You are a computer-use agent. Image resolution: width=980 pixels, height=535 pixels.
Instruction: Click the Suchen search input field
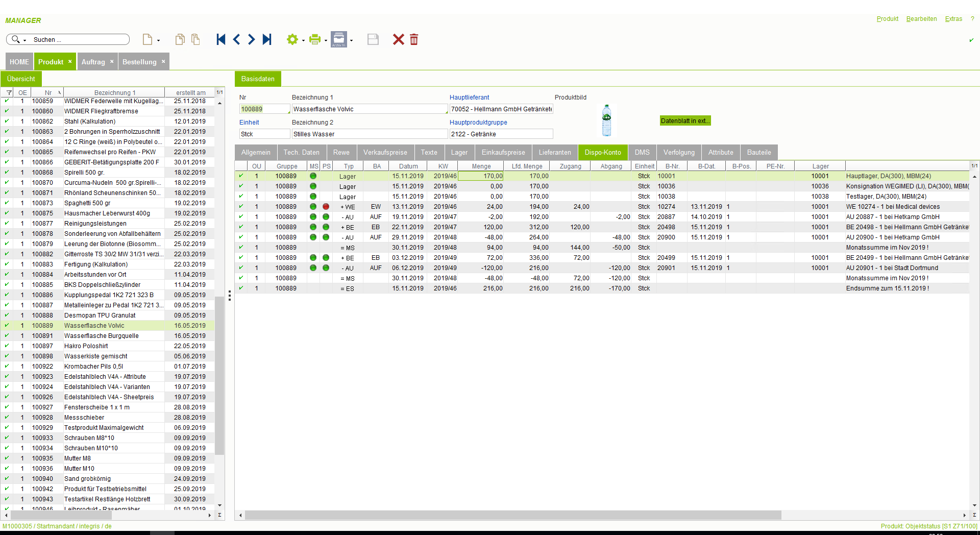[x=79, y=39]
